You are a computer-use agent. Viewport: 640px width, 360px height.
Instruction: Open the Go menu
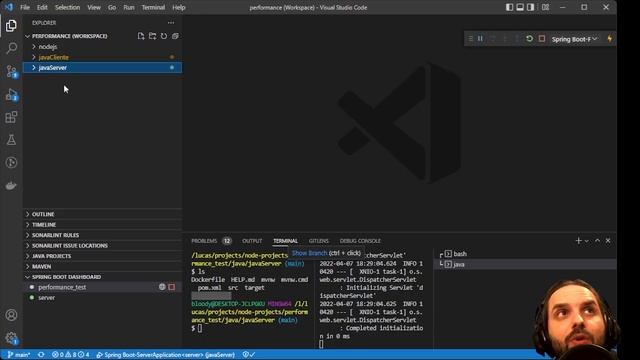pyautogui.click(x=112, y=7)
